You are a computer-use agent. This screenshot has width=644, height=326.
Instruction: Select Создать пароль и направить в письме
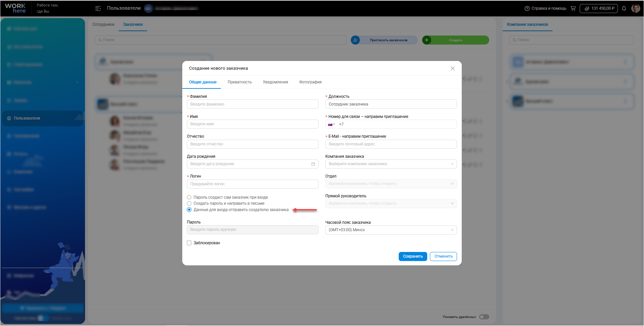(189, 203)
